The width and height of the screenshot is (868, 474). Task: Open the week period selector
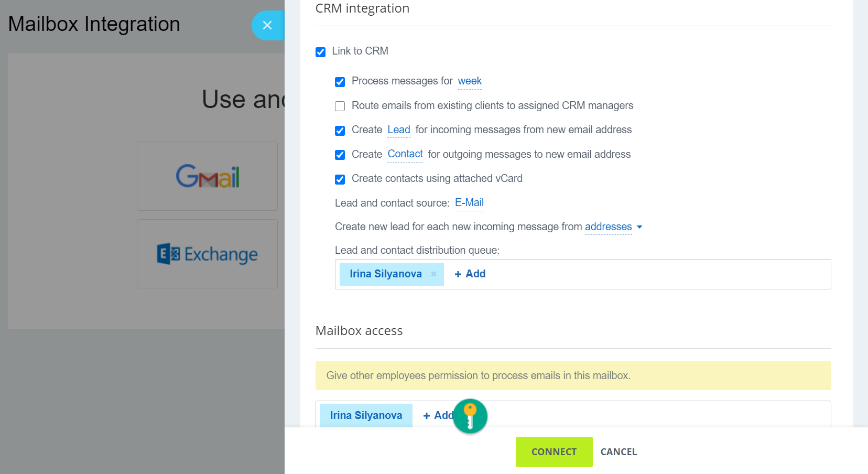[469, 81]
